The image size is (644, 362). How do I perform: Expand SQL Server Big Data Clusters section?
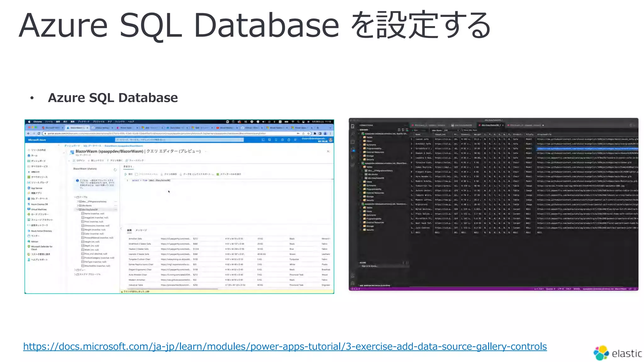click(375, 286)
